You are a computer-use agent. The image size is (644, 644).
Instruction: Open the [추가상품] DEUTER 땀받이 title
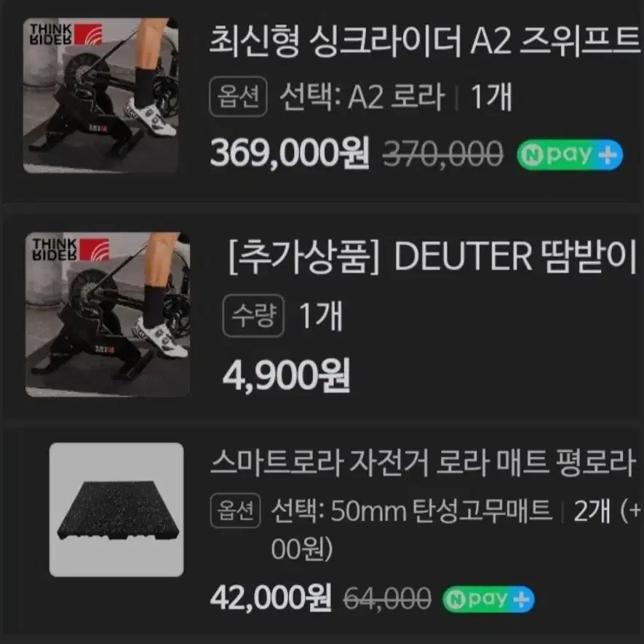tap(432, 257)
